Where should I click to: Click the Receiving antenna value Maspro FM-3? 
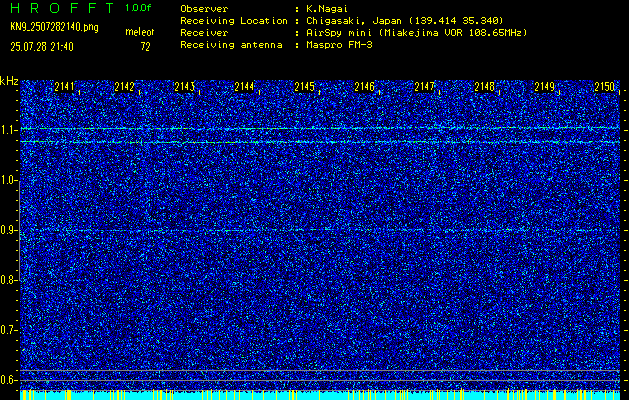coord(339,45)
